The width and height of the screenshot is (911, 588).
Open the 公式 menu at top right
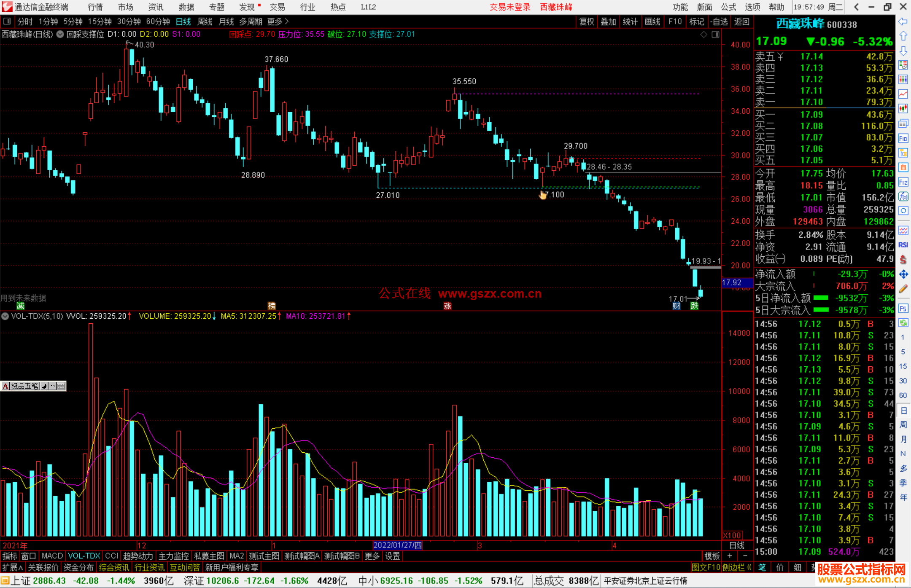(x=728, y=7)
